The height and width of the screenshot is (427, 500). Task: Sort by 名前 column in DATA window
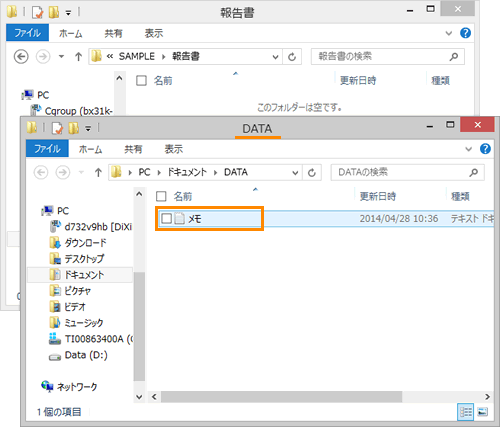(183, 196)
